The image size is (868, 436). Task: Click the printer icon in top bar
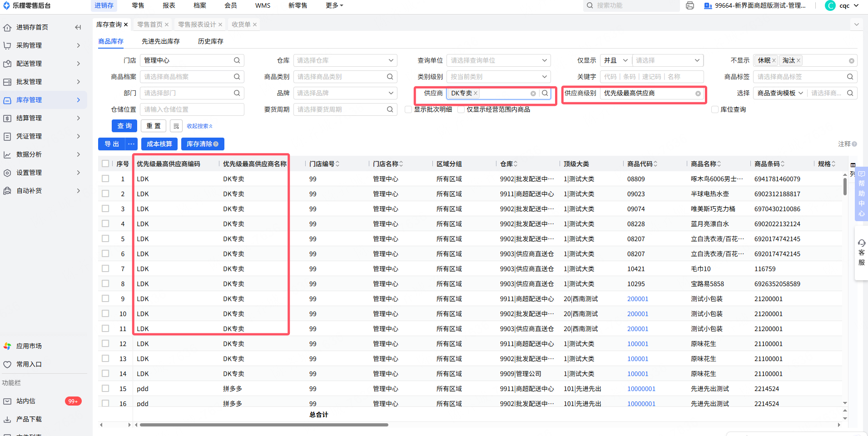click(689, 6)
